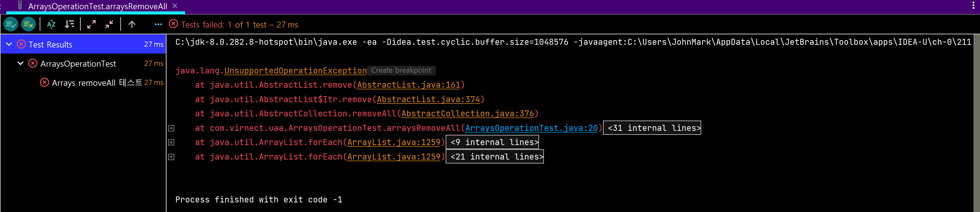980x212 pixels.
Task: Expand all test nodes
Action: pos(91,25)
